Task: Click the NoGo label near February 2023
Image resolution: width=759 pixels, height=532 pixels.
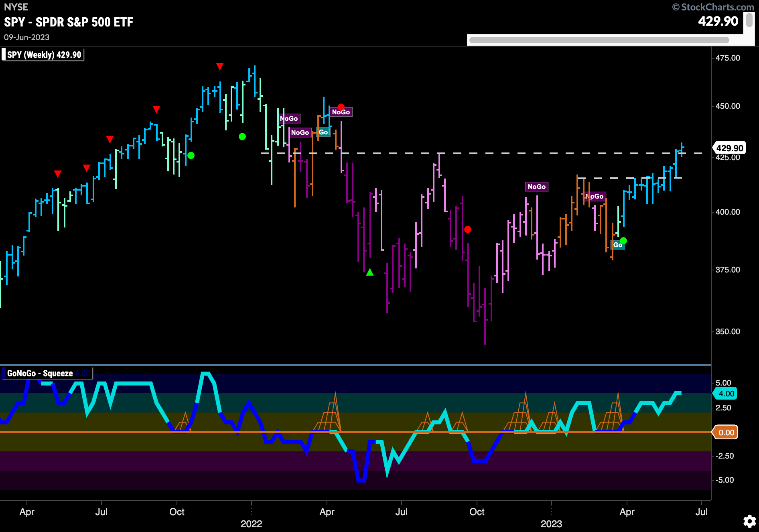Action: click(595, 196)
